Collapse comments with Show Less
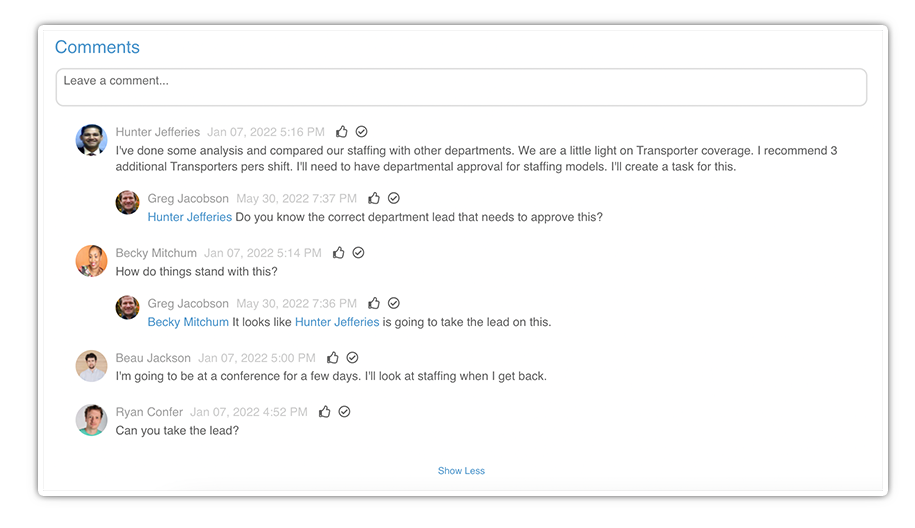915x528 pixels. coord(461,471)
